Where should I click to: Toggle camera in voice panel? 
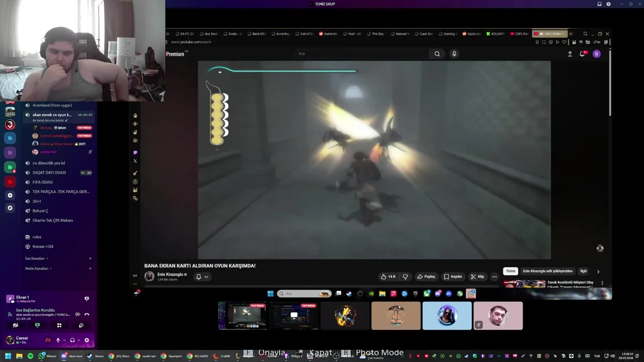pyautogui.click(x=16, y=325)
